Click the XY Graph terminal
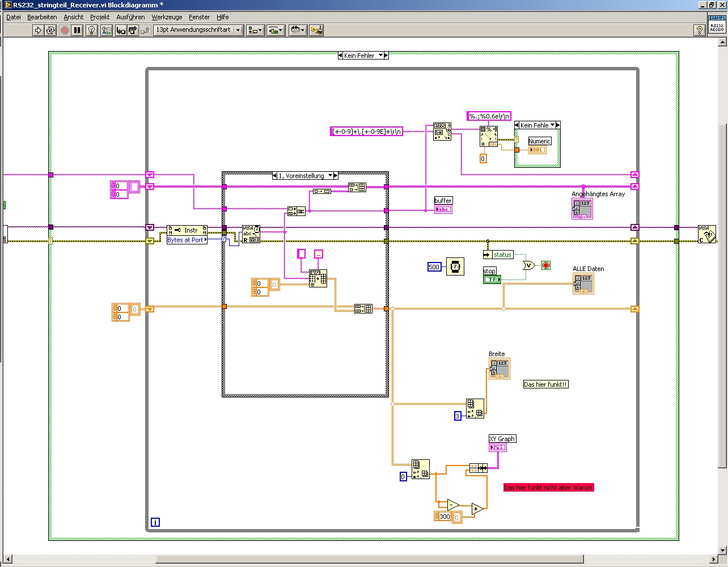This screenshot has width=728, height=567. point(498,447)
